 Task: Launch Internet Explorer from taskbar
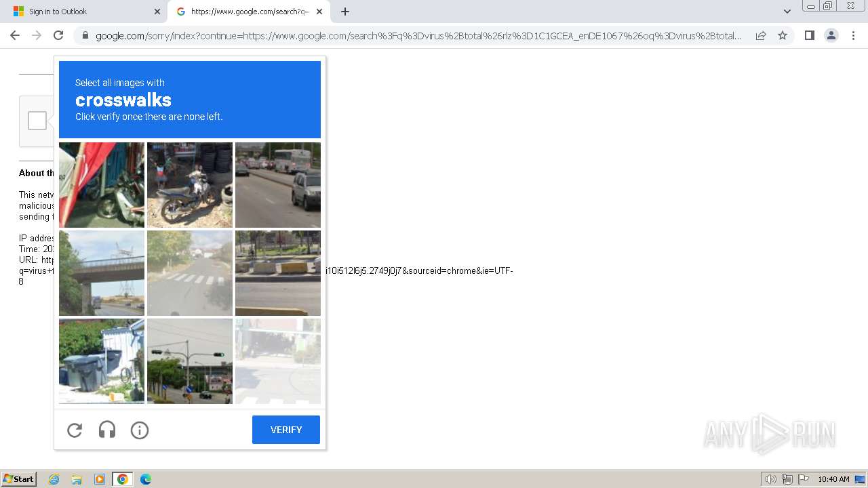click(x=54, y=479)
